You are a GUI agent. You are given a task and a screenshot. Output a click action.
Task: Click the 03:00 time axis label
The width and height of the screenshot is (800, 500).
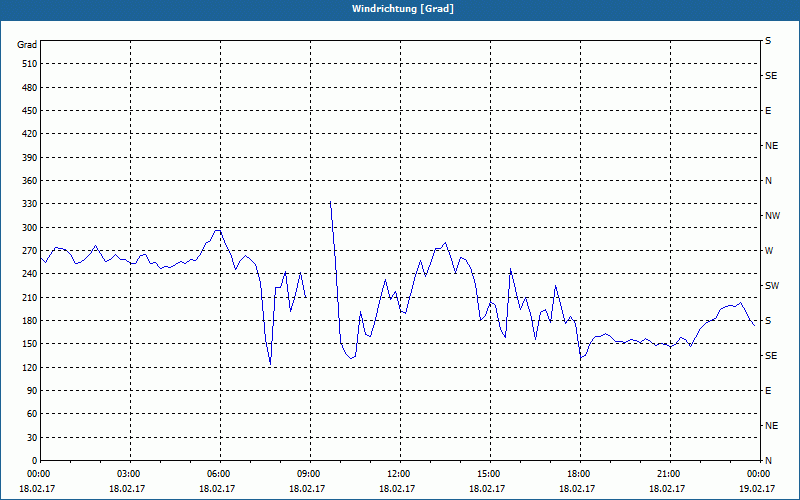click(127, 473)
